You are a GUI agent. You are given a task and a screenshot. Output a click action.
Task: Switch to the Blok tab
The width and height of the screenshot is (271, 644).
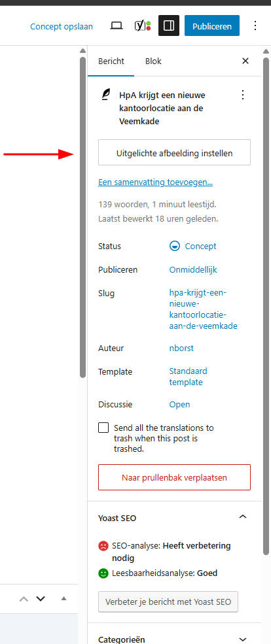pyautogui.click(x=153, y=61)
